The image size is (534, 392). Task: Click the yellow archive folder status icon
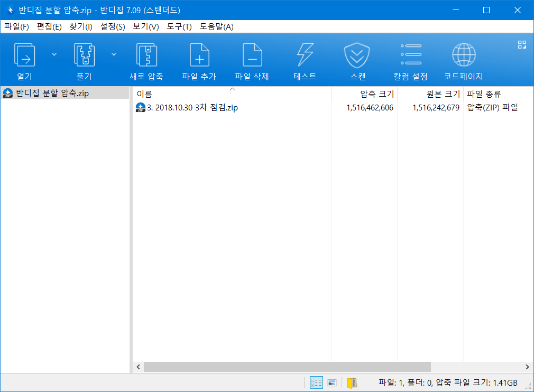352,383
